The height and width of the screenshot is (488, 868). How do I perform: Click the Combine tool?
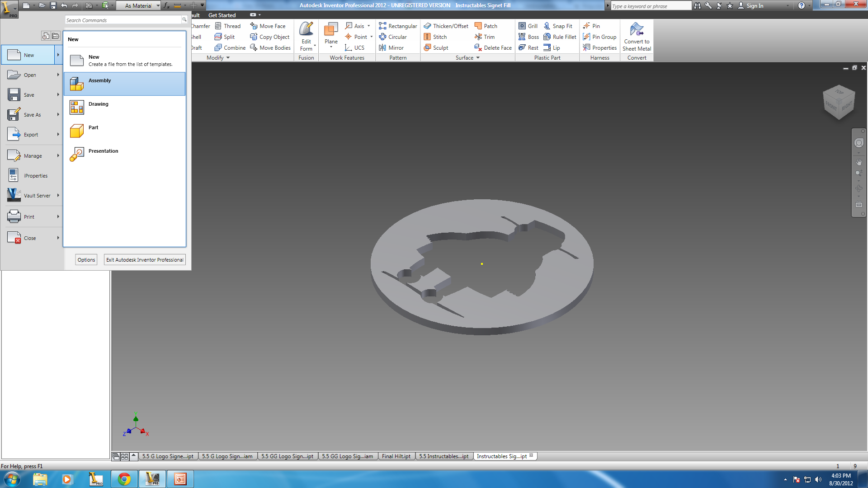(230, 48)
